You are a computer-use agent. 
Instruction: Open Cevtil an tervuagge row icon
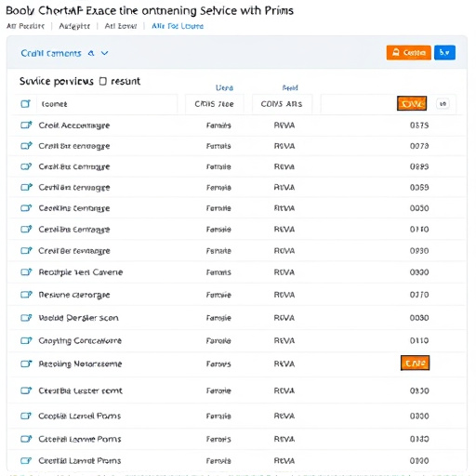coord(26,187)
